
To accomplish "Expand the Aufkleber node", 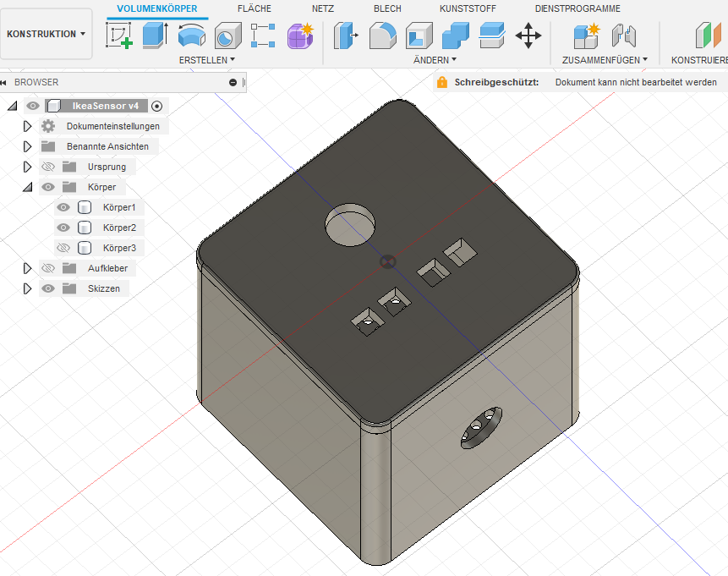I will click(27, 268).
